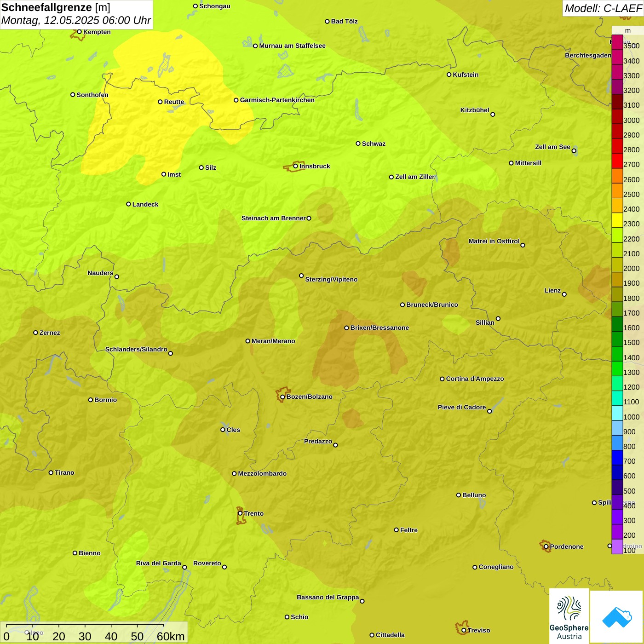The width and height of the screenshot is (644, 644).
Task: Click the Steinach am Brenner label
Action: (274, 218)
